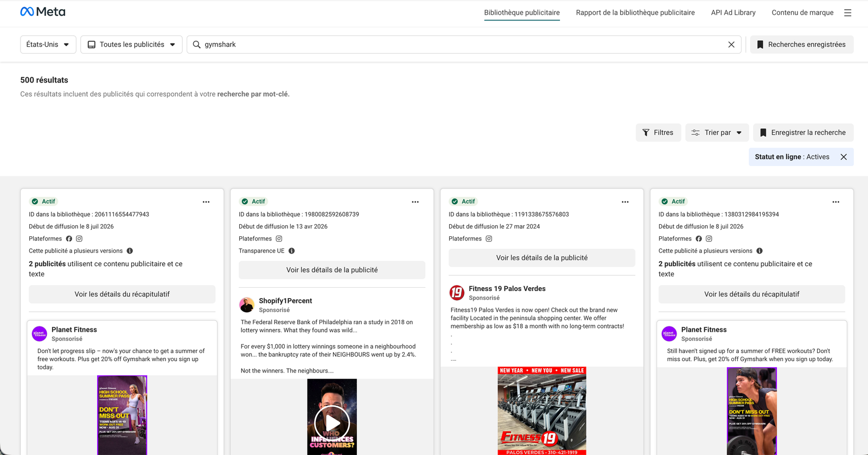This screenshot has width=868, height=455.
Task: View summary details for ad 1380312984195394
Action: click(752, 294)
